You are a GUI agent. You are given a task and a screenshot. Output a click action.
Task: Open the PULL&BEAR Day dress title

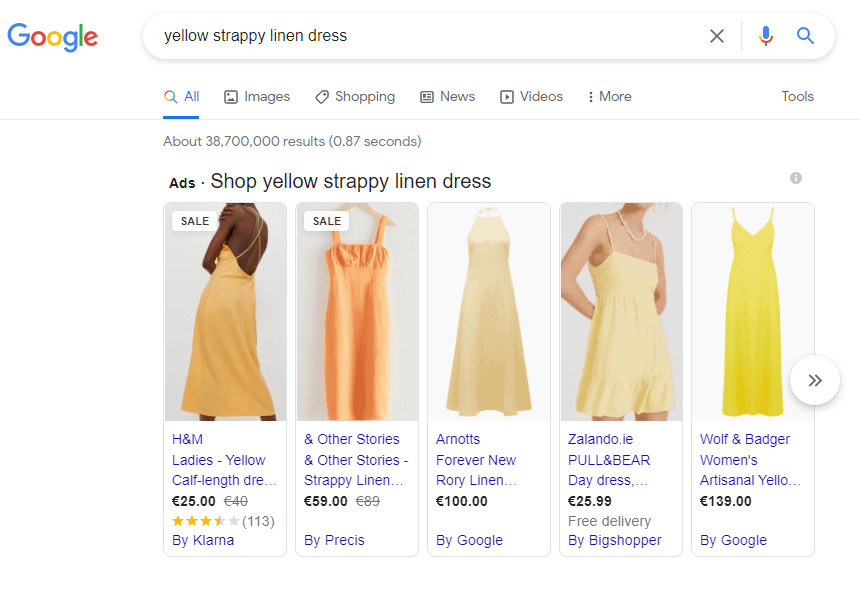coord(609,470)
